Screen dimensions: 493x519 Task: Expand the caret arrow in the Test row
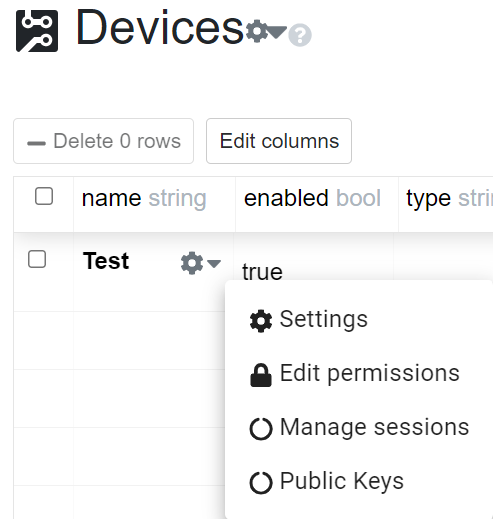click(x=214, y=264)
